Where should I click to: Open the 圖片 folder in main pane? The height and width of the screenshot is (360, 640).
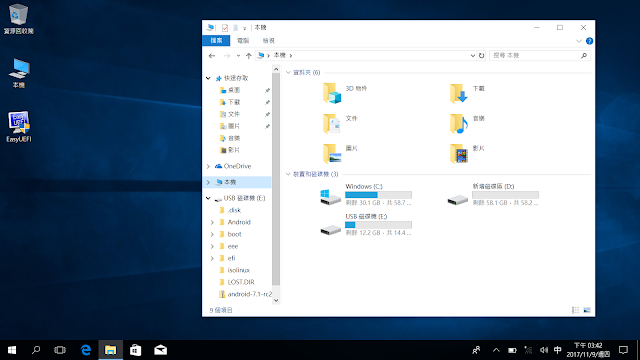(x=332, y=153)
